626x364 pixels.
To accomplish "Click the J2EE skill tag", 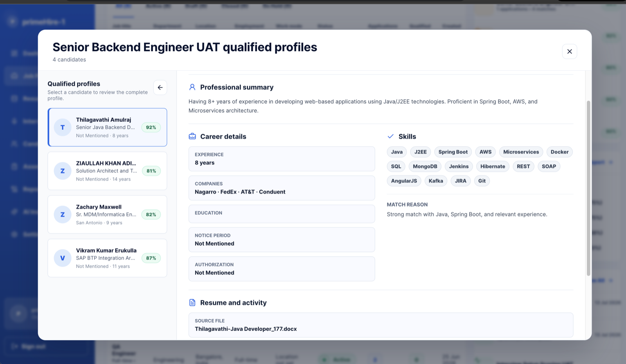I will pos(421,152).
